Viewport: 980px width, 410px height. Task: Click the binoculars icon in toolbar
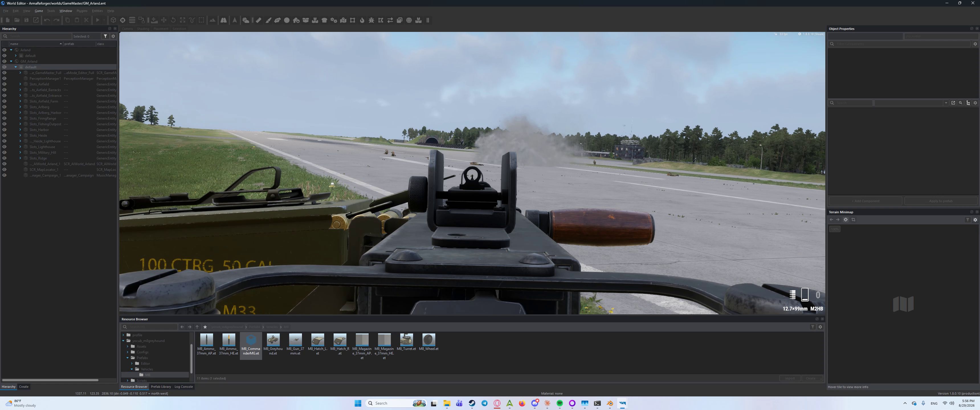(224, 20)
